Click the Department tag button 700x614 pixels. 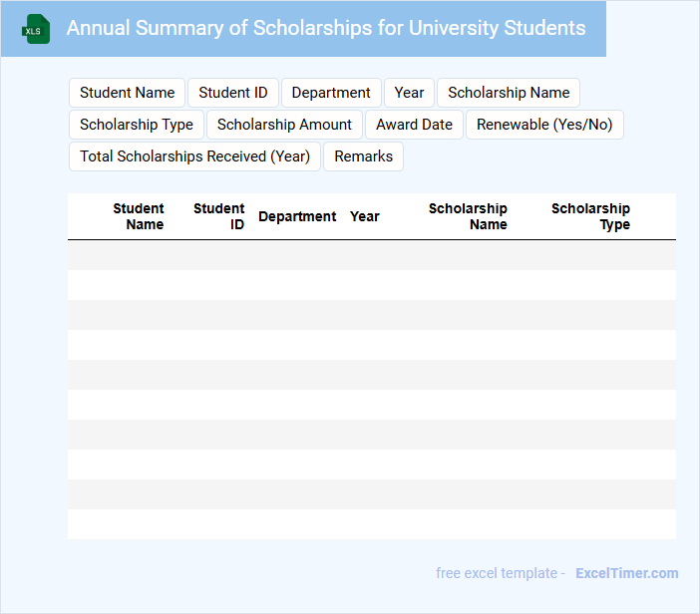pyautogui.click(x=331, y=93)
